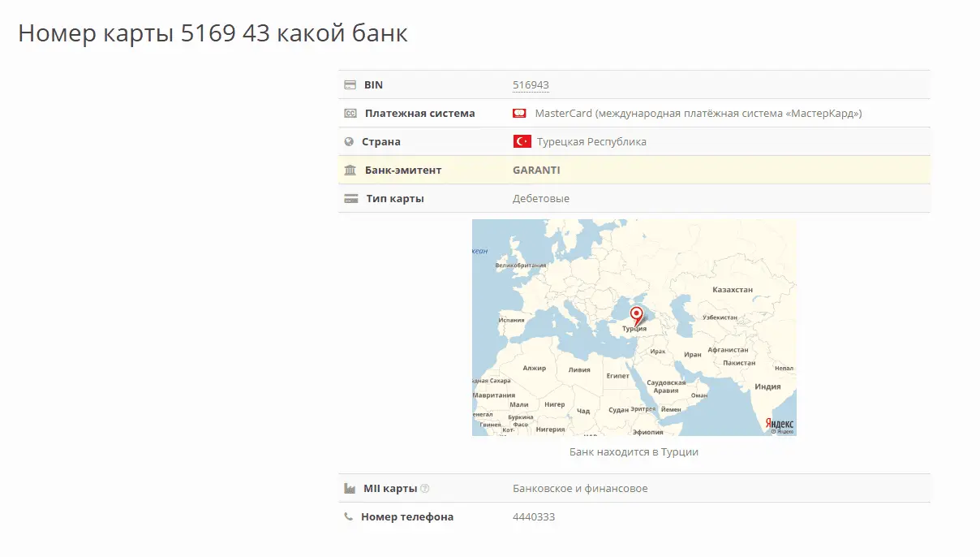Click the red map pin over Турция
Image resolution: width=980 pixels, height=557 pixels.
pos(637,315)
